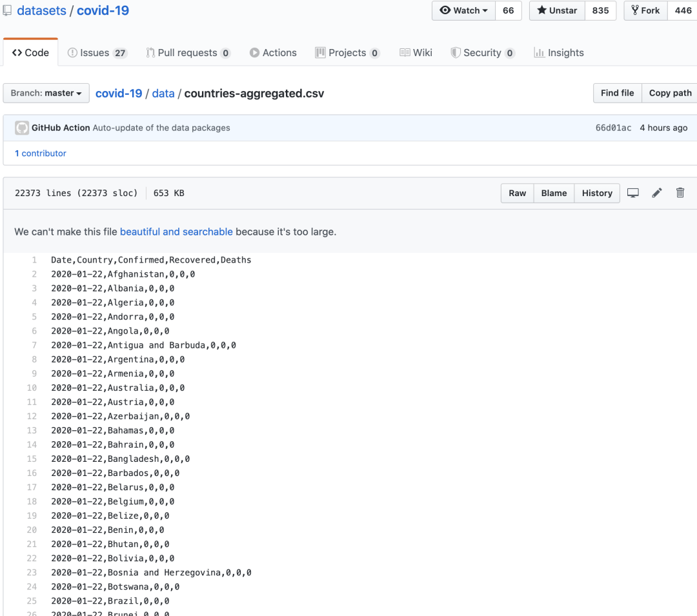Click the data folder breadcrumb

pos(163,94)
